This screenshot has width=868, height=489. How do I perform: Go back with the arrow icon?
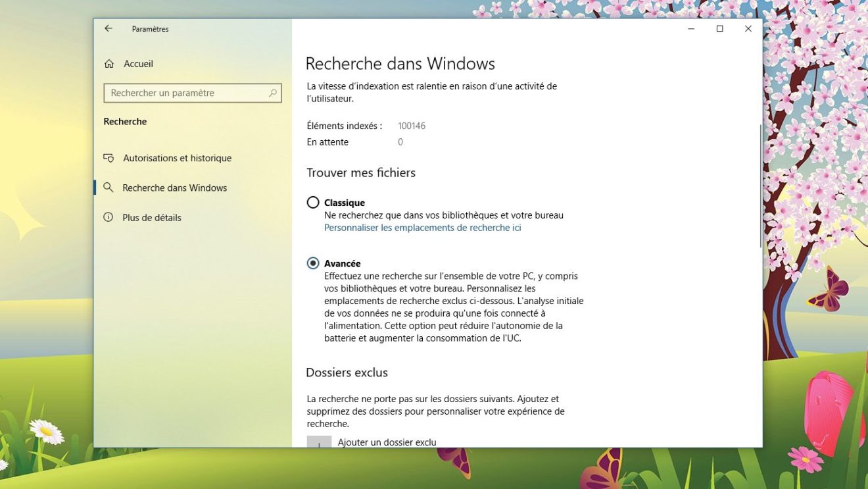point(108,28)
